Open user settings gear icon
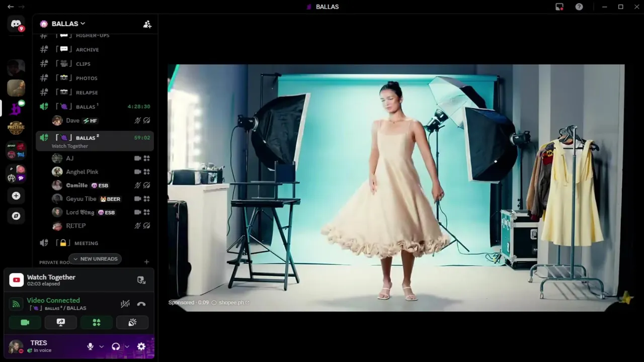This screenshot has height=362, width=644. (x=141, y=346)
